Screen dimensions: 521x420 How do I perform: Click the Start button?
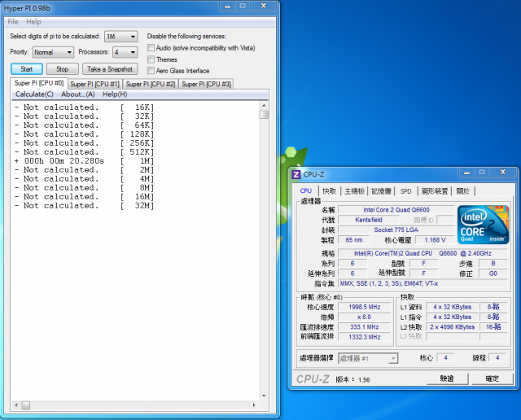(27, 69)
